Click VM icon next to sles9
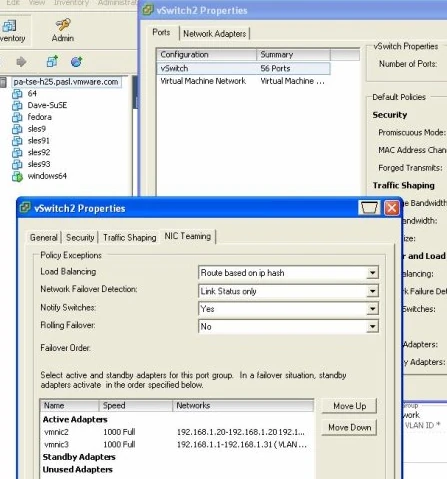 coord(17,129)
